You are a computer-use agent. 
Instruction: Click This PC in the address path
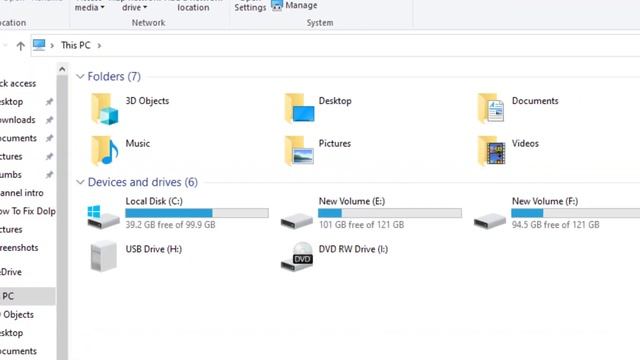point(76,45)
